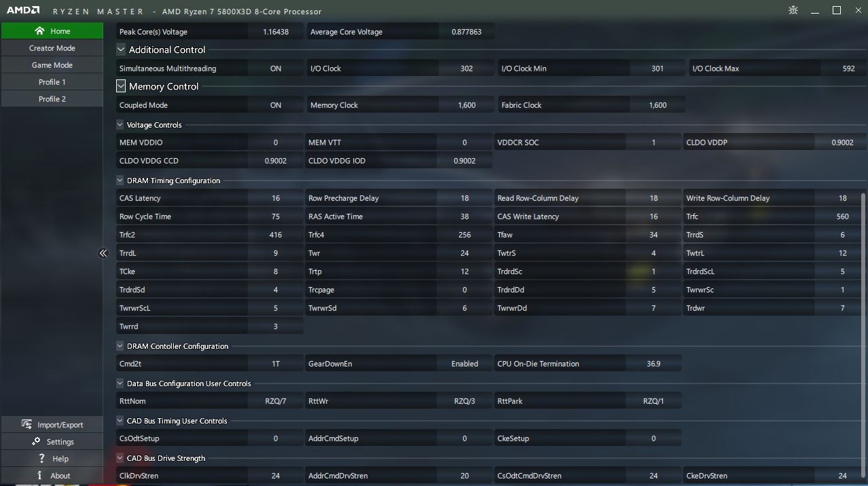The height and width of the screenshot is (486, 868).
Task: Click the GearDownEn Enabled value
Action: [x=465, y=364]
